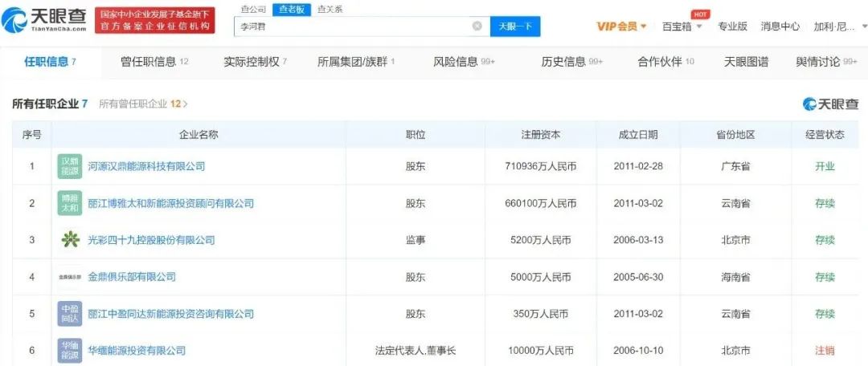Click the 注册资本 column header

click(541, 134)
